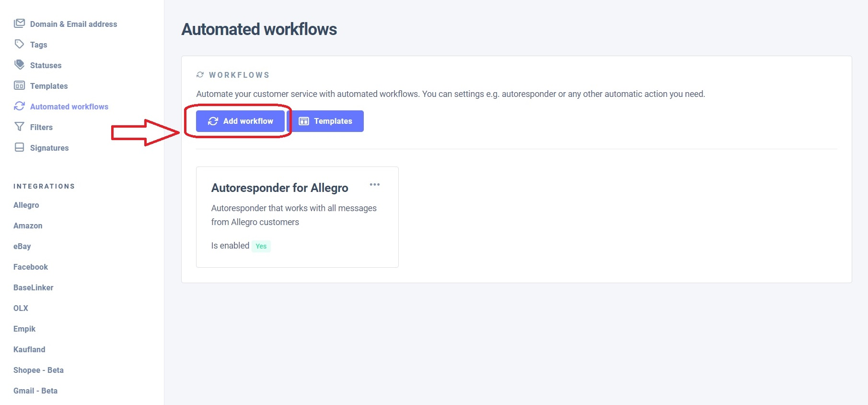This screenshot has height=405, width=868.
Task: Click the Signatures icon in sidebar
Action: 19,147
